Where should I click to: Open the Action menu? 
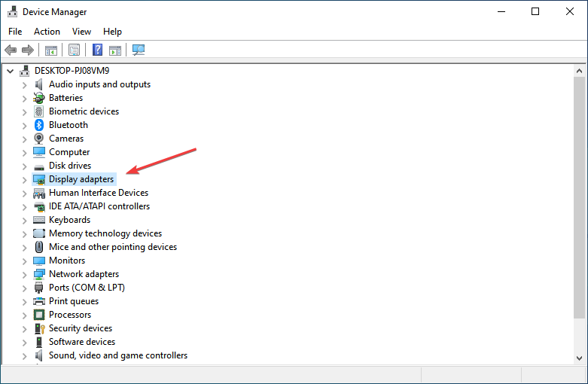click(x=47, y=32)
